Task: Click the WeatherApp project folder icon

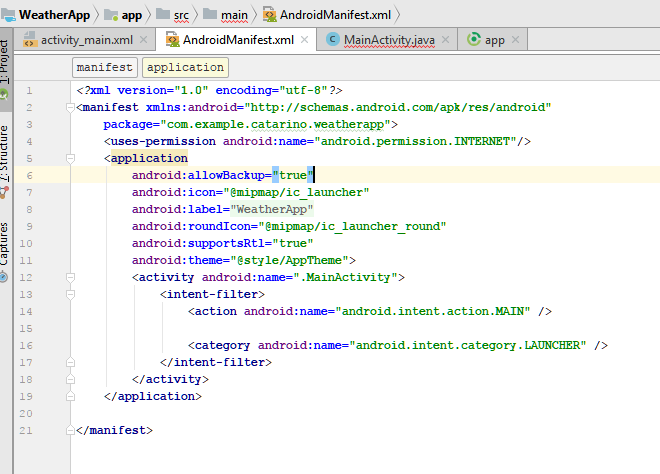Action: [8, 15]
